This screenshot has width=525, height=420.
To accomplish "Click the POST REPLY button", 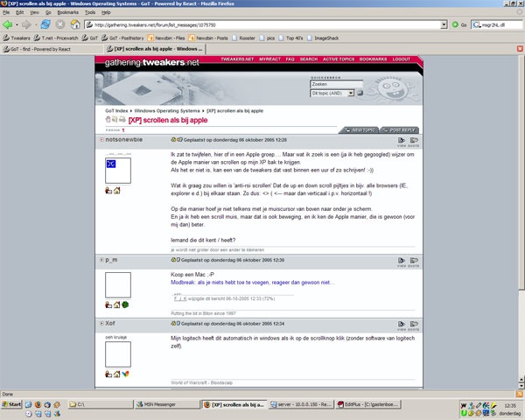I will click(399, 130).
